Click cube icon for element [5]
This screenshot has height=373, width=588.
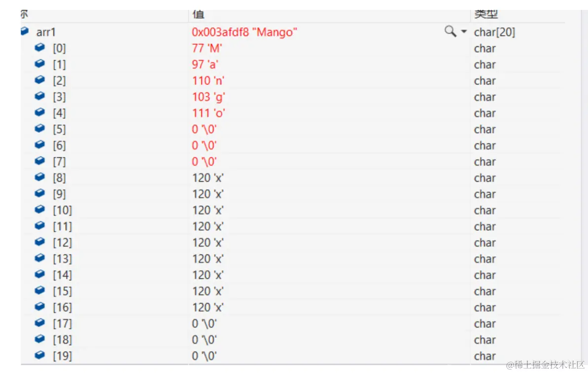coord(40,129)
